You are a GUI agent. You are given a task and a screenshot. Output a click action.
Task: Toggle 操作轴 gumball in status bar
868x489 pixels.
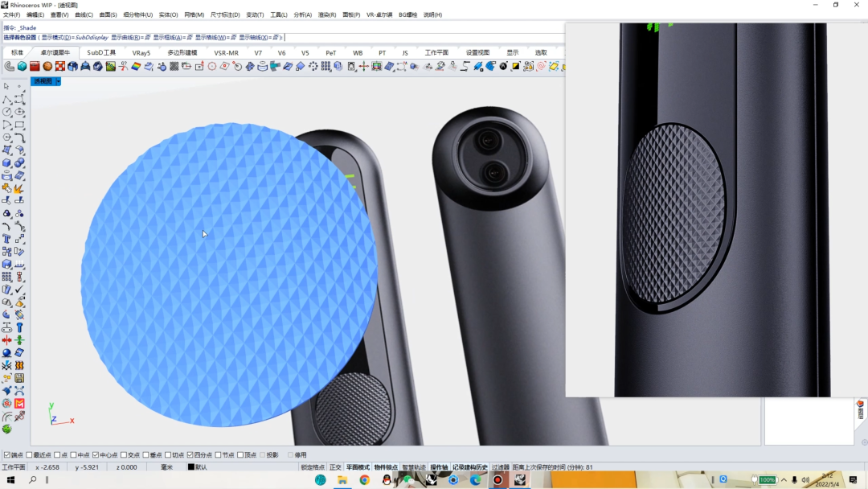tap(439, 467)
